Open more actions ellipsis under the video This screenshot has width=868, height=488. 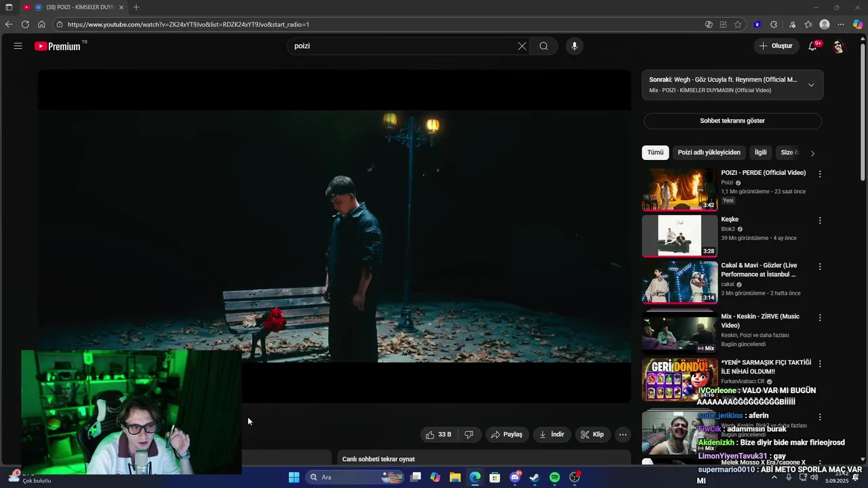coord(623,434)
